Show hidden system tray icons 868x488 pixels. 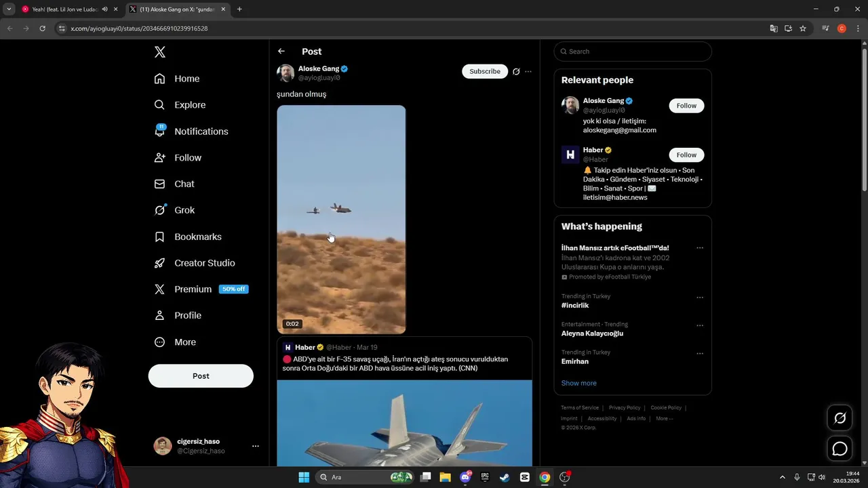(782, 477)
